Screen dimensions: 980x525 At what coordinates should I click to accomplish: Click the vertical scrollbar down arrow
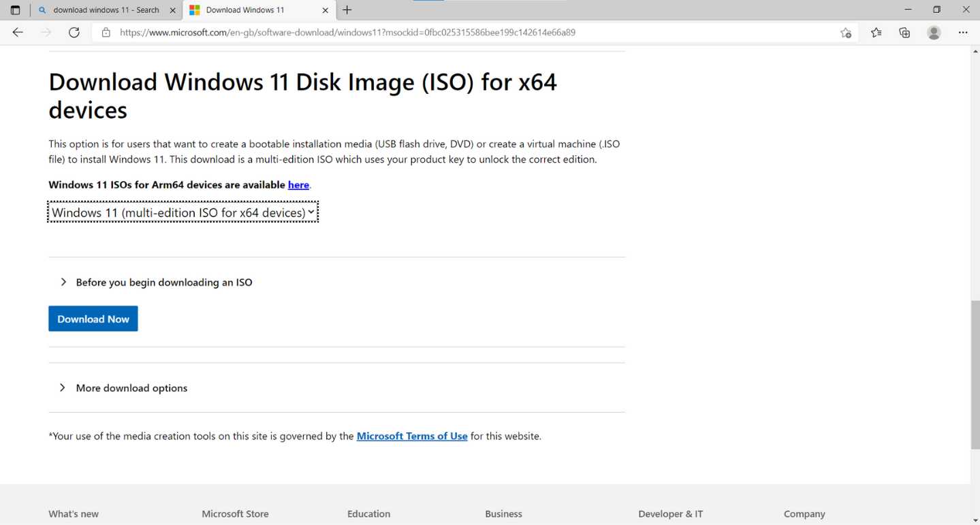975,520
